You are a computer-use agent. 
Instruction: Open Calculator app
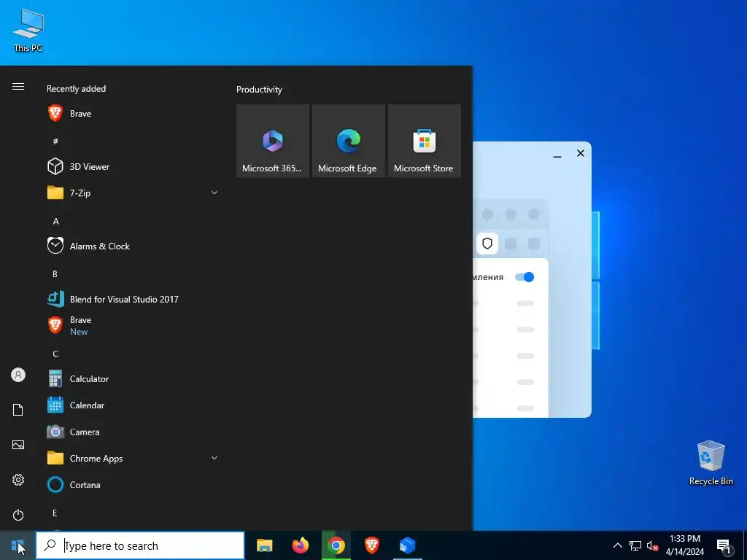(133, 379)
